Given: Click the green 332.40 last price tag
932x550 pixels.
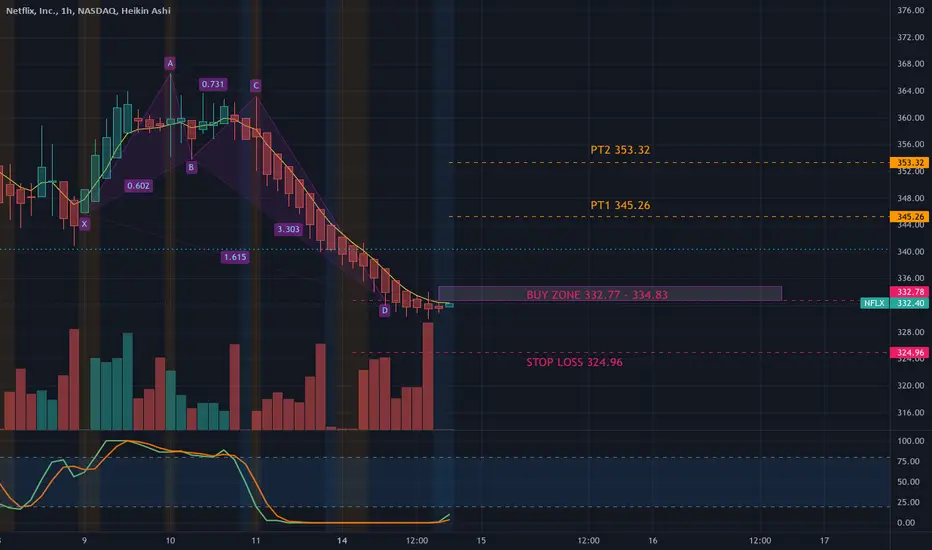Looking at the screenshot, I should [909, 303].
